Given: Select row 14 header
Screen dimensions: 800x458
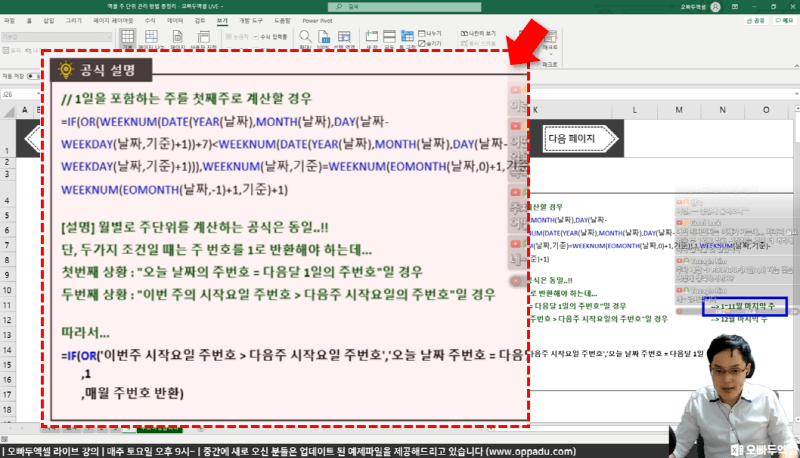Looking at the screenshot, I should point(8,350).
